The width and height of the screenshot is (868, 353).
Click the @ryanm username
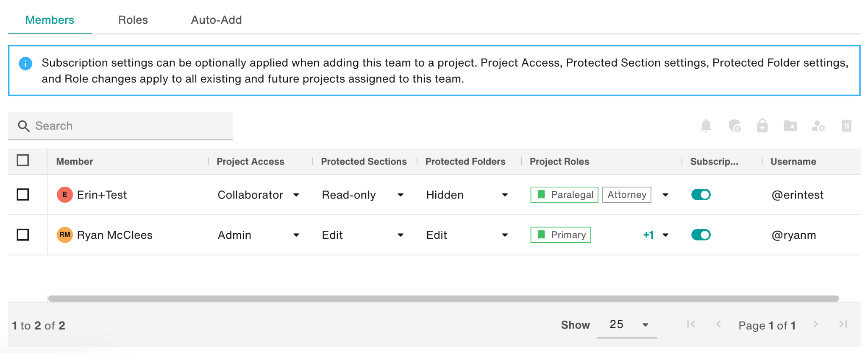click(x=794, y=235)
